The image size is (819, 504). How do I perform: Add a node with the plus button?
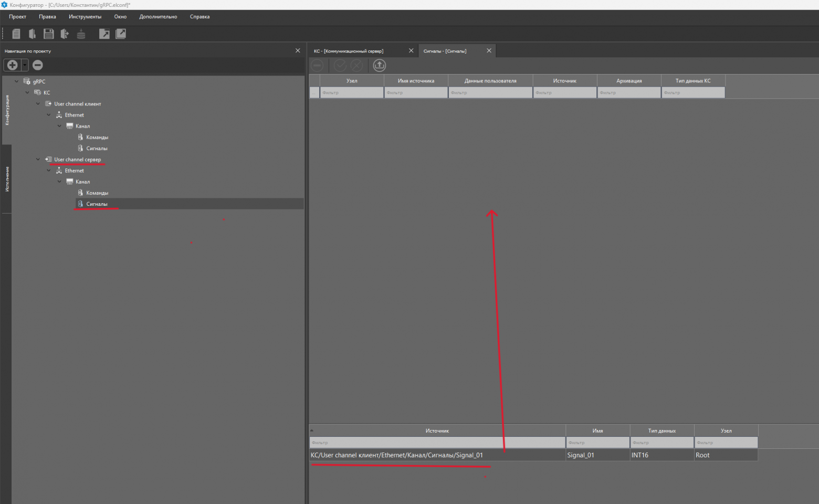click(12, 65)
